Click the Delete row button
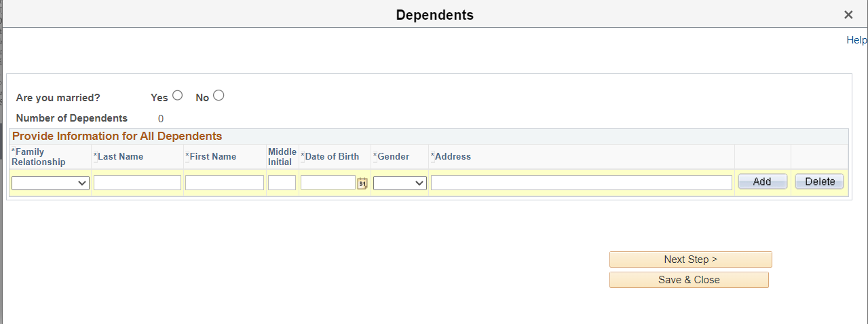Viewport: 868px width, 324px height. [x=819, y=182]
